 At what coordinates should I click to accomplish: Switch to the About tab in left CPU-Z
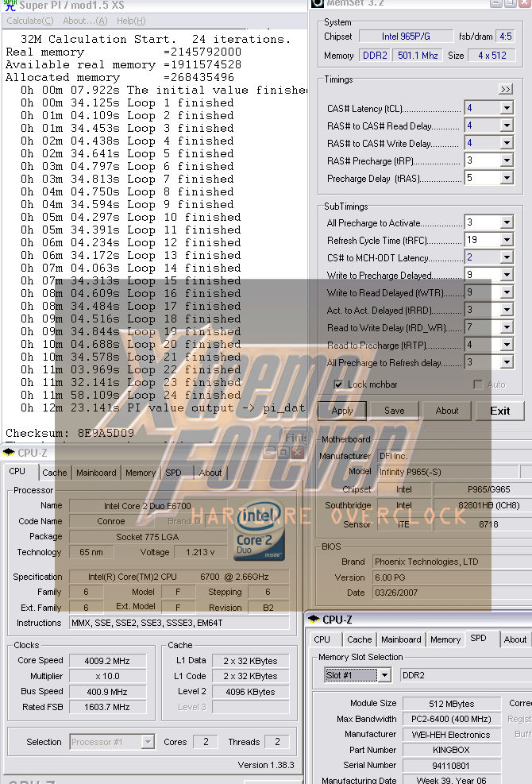[x=210, y=473]
